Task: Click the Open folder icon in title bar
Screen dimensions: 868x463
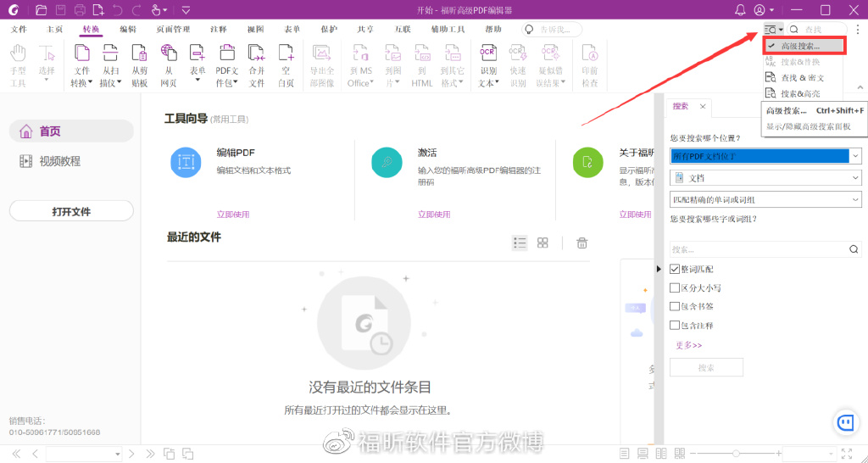Action: point(41,10)
